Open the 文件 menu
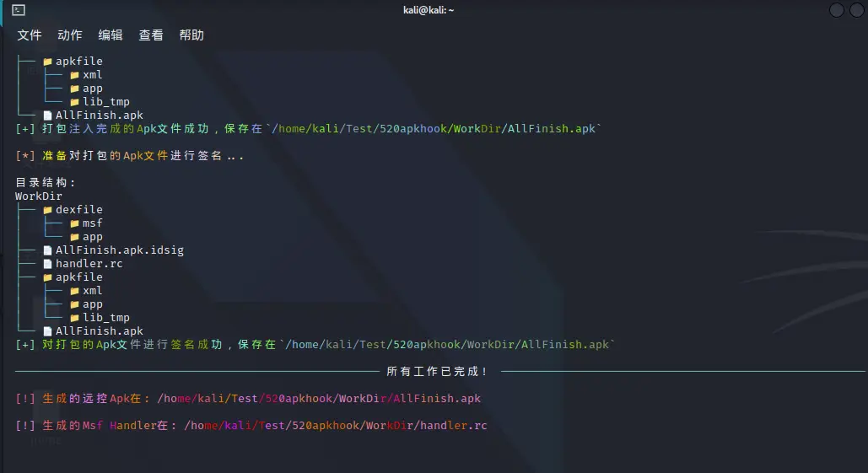Screen dimensions: 868x473 point(30,35)
